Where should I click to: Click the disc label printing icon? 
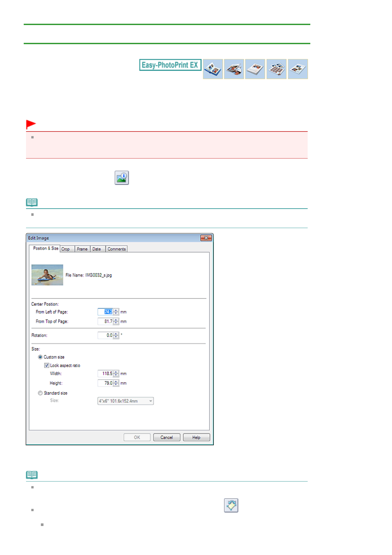[234, 69]
